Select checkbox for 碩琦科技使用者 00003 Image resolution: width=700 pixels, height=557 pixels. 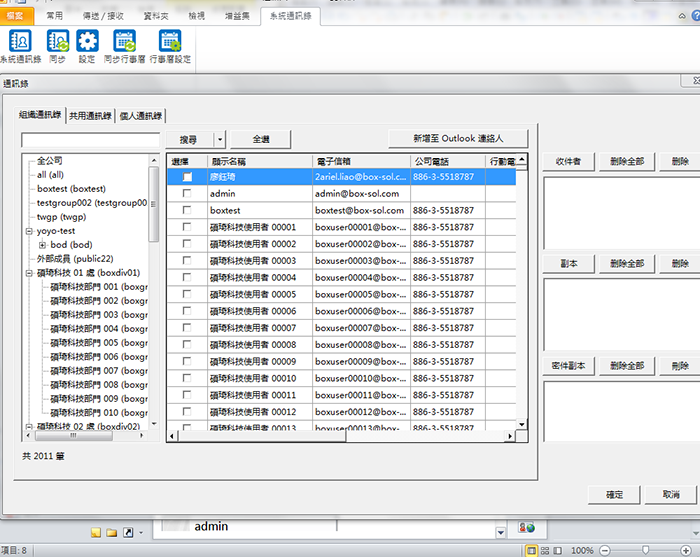tap(187, 261)
